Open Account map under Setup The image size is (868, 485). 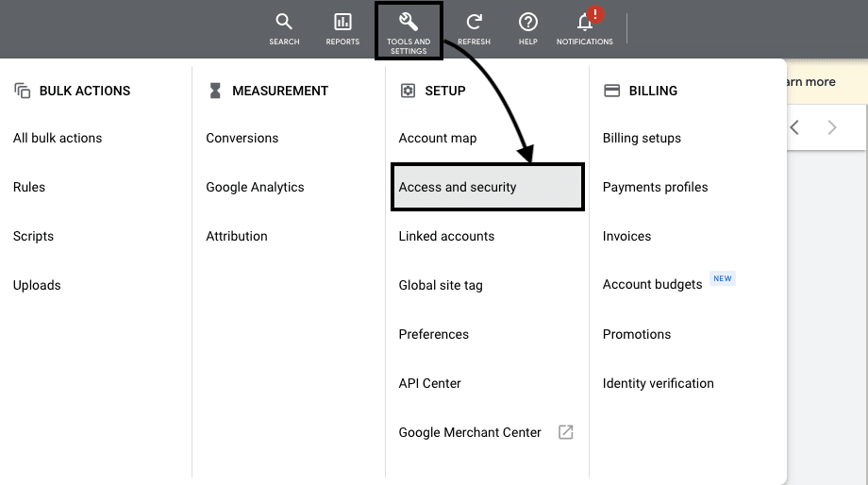pos(438,139)
